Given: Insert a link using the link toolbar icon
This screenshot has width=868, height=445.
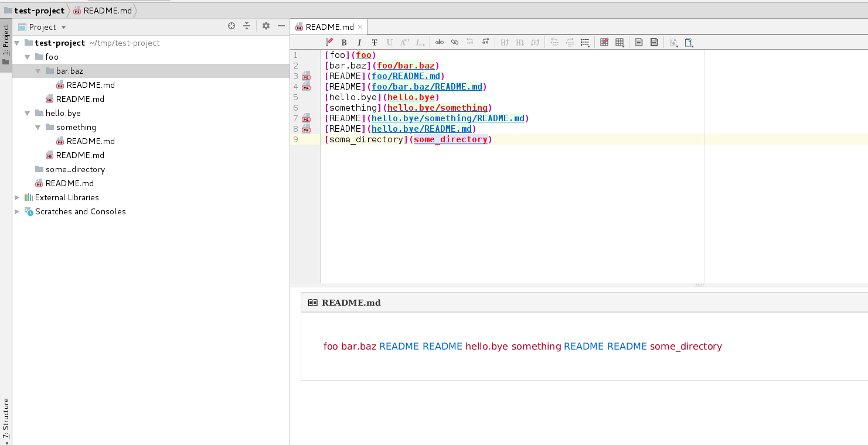Looking at the screenshot, I should 455,42.
